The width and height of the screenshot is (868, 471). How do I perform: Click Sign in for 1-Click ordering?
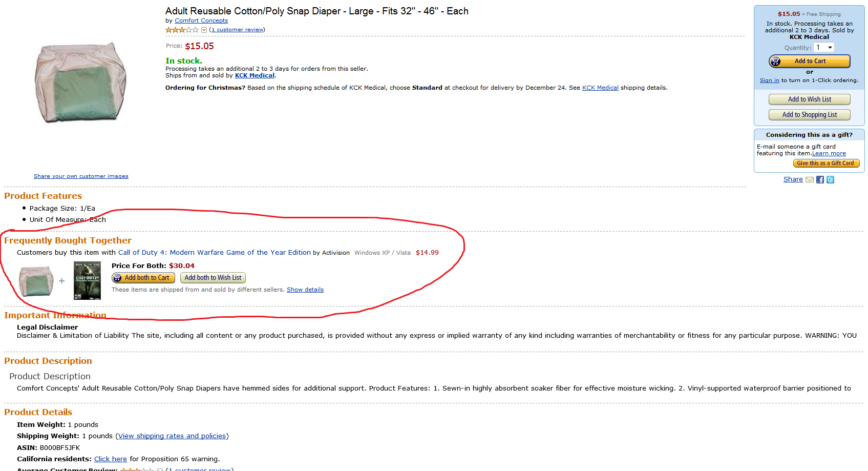769,80
